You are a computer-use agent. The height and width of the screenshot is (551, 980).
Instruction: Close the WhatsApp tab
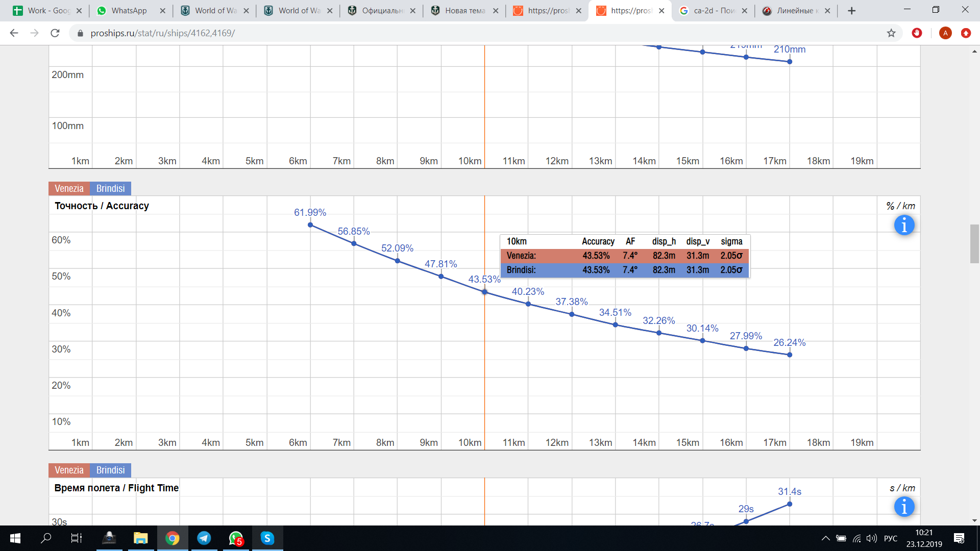click(162, 11)
